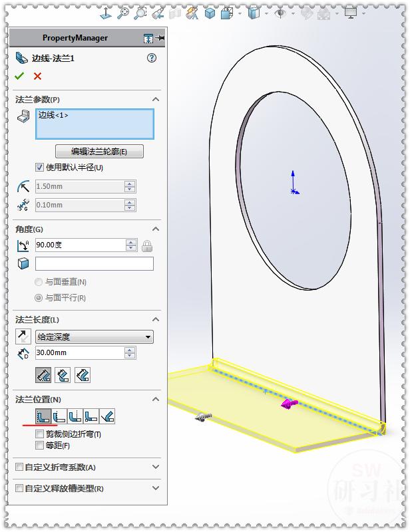
Task: Collapse 法兰长度 section
Action: click(x=156, y=320)
